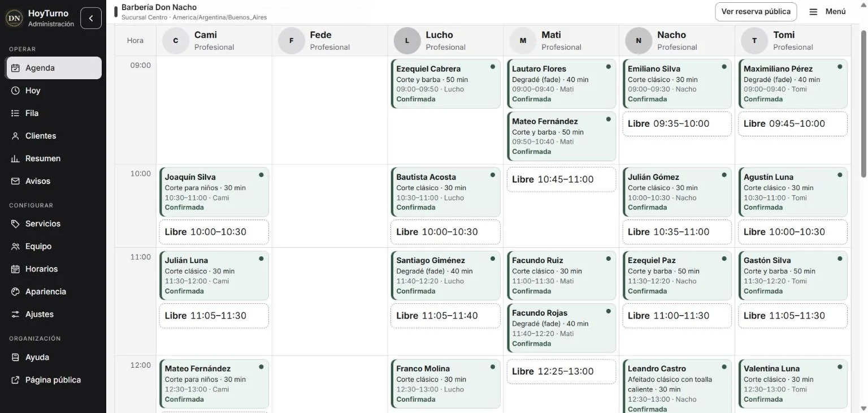
Task: Select free slot Libre 09:35–10:00
Action: pyautogui.click(x=677, y=124)
